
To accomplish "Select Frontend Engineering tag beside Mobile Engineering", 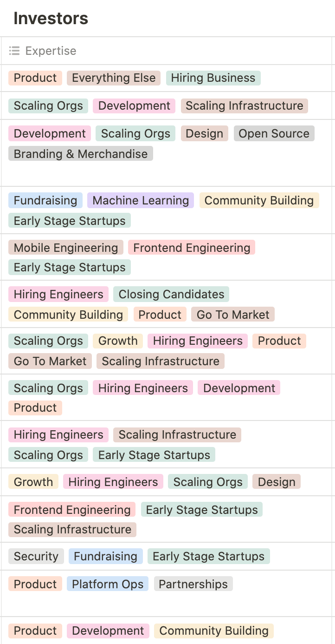I will click(192, 248).
